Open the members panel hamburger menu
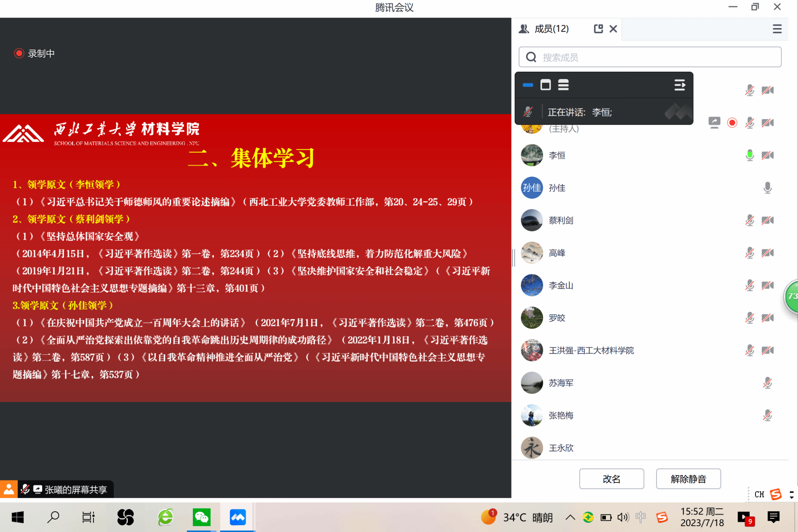The width and height of the screenshot is (798, 532). [777, 29]
